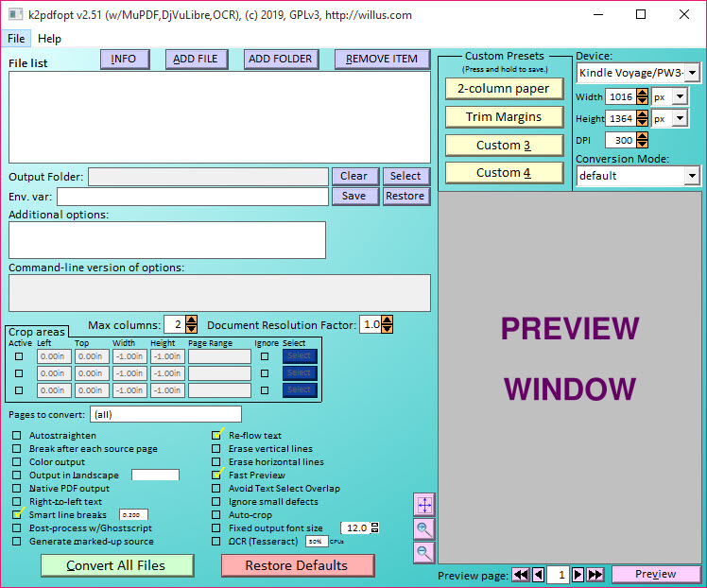The image size is (707, 588).
Task: Disable Smart line breaks
Action: pos(17,514)
